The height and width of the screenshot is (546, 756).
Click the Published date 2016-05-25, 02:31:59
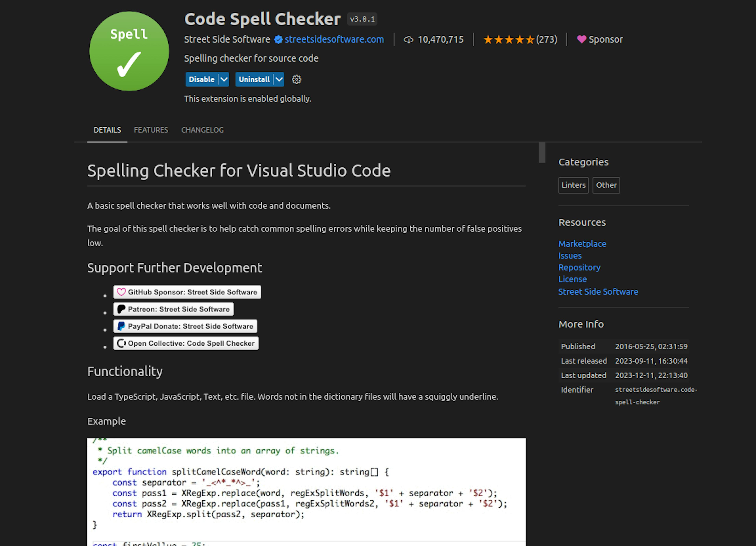tap(651, 346)
